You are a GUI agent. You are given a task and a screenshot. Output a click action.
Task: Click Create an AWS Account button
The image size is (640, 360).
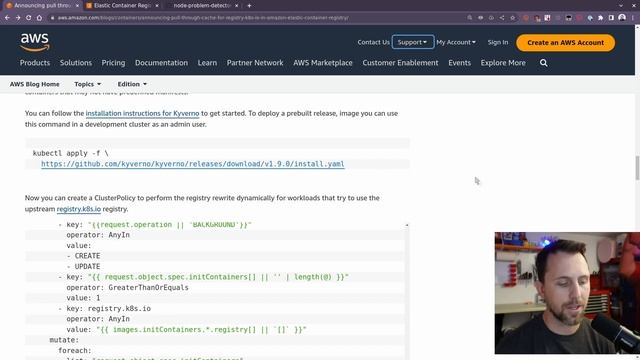[x=565, y=42]
